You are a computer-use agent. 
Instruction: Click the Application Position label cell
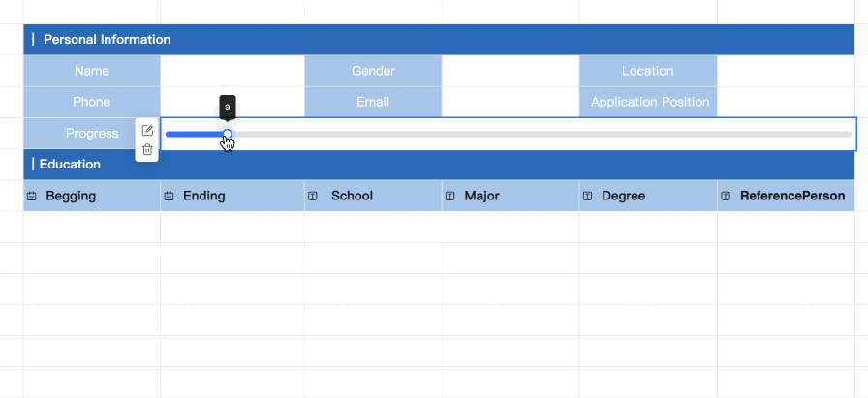pos(649,102)
